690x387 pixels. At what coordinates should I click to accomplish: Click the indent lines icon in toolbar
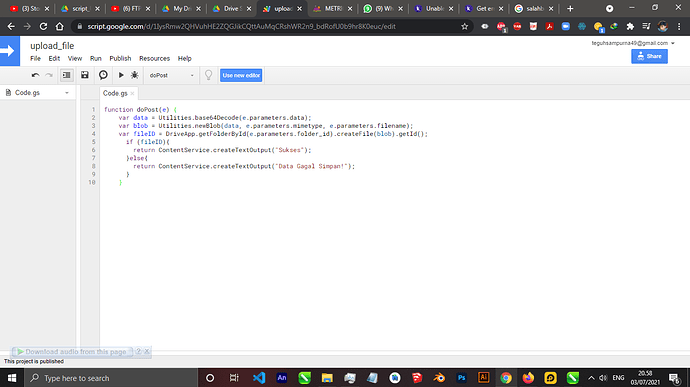(x=66, y=75)
